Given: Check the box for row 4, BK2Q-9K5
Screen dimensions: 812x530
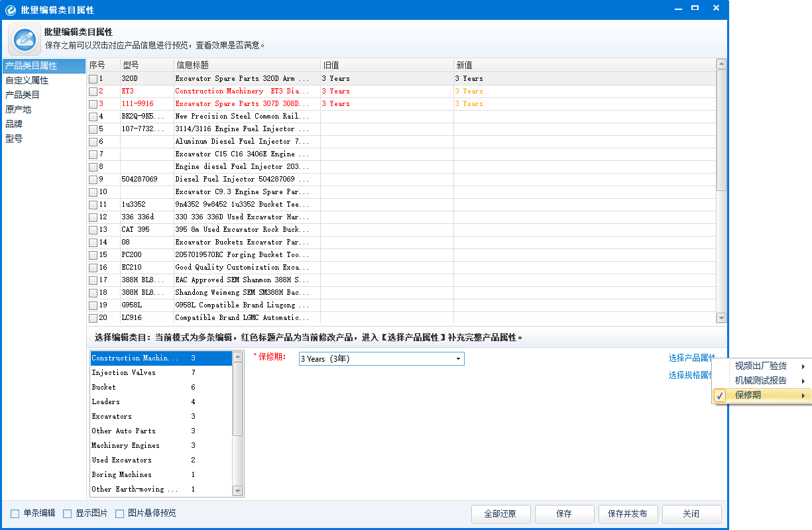Looking at the screenshot, I should click(x=93, y=117).
